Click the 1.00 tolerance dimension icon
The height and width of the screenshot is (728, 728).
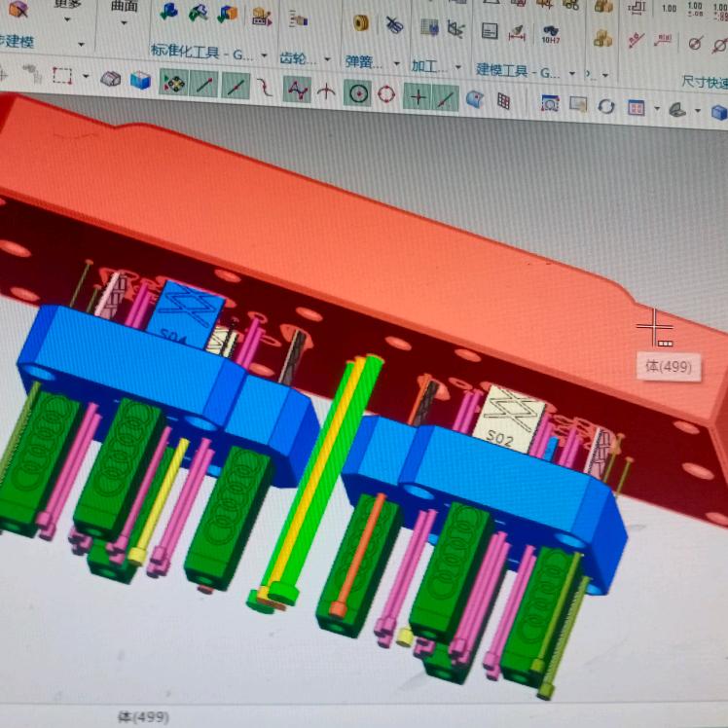point(695,10)
